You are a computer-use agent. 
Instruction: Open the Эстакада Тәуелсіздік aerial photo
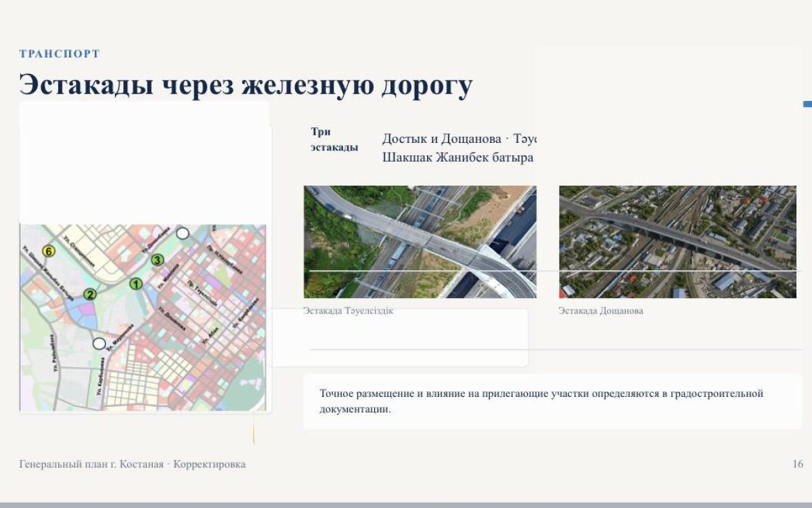coord(420,242)
